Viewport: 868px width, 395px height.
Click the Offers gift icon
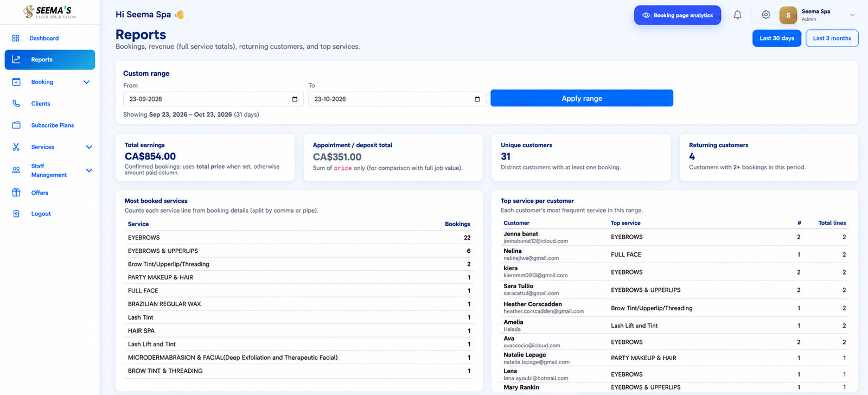(16, 193)
